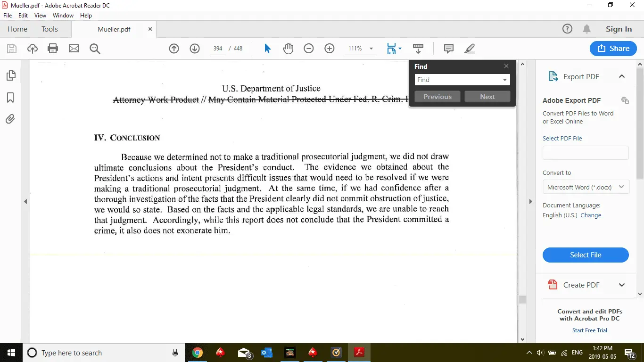Screen dimensions: 644x362
Task: Click the selected PDF file box
Action: (586, 153)
